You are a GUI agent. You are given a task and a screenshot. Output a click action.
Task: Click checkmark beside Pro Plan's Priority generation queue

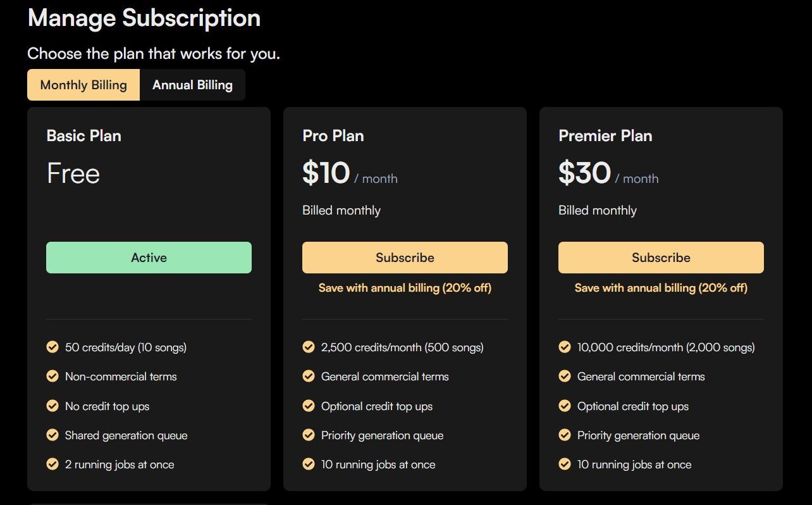pyautogui.click(x=309, y=435)
